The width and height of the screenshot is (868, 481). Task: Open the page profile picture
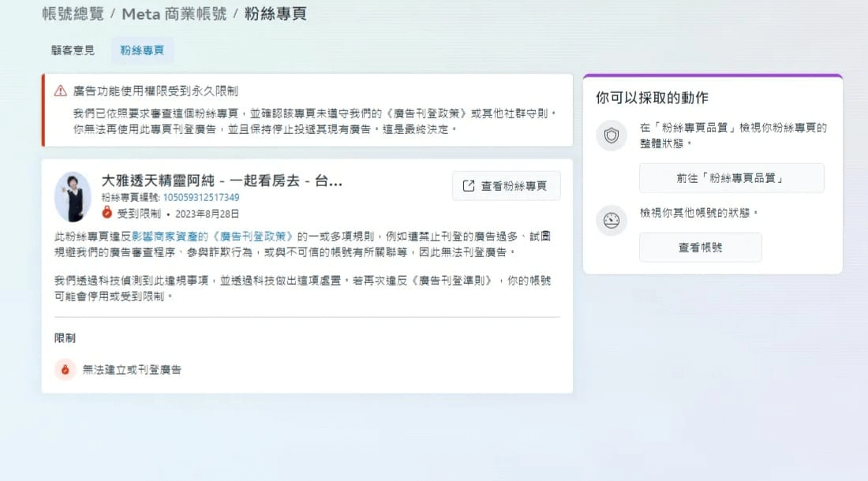click(x=73, y=196)
